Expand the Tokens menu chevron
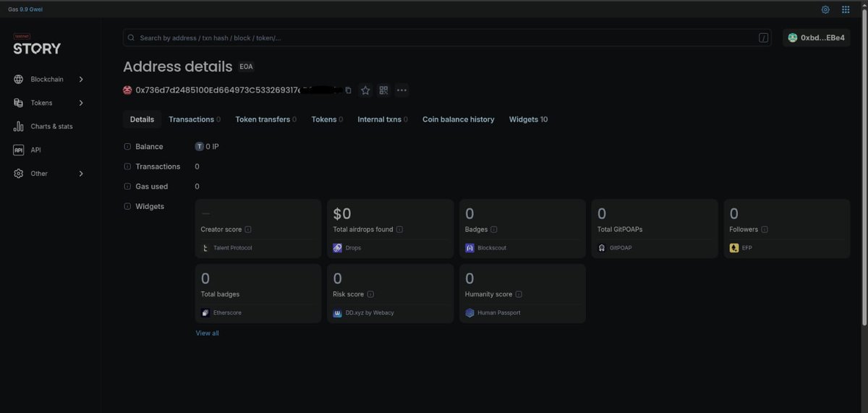The height and width of the screenshot is (413, 868). pos(81,103)
